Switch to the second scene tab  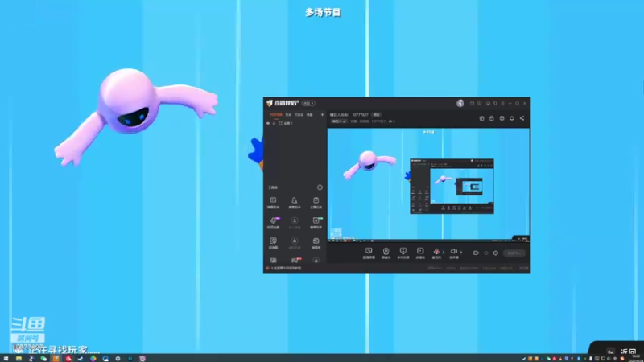tap(288, 115)
